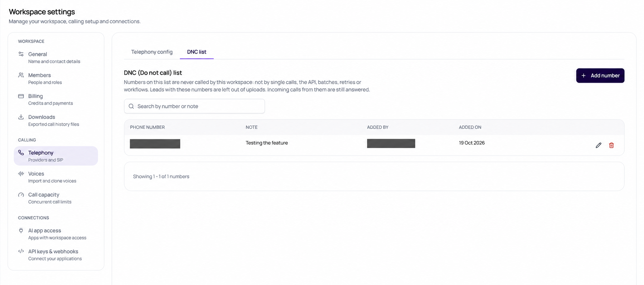Screen dimensions: 644x285
Task: Focus the Search by number or note field
Action: [194, 106]
